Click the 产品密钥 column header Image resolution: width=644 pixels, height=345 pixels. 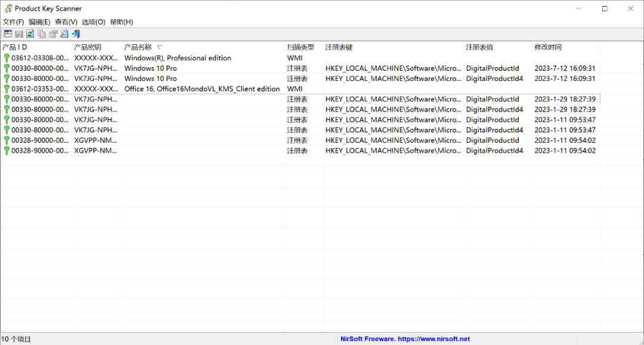(88, 47)
